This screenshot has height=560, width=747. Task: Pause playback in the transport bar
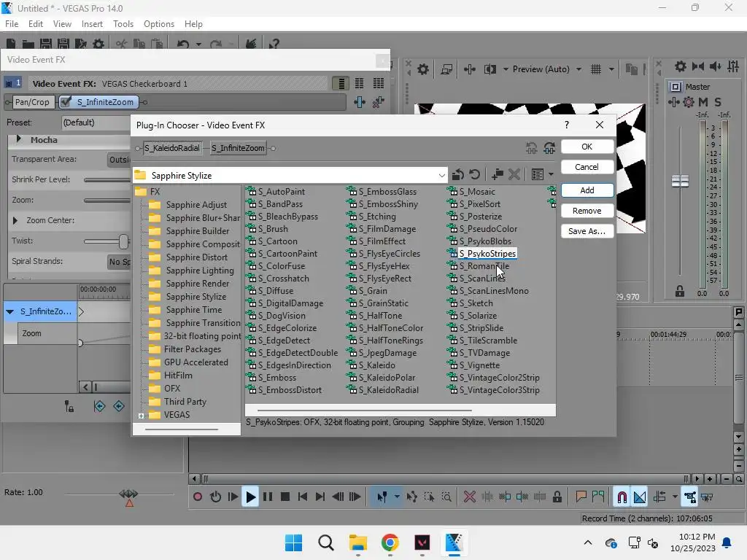(x=268, y=497)
